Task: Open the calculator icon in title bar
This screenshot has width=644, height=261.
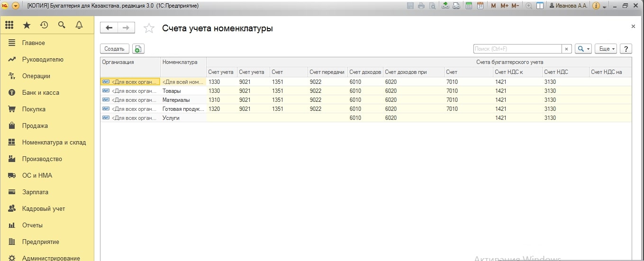Action: (469, 6)
